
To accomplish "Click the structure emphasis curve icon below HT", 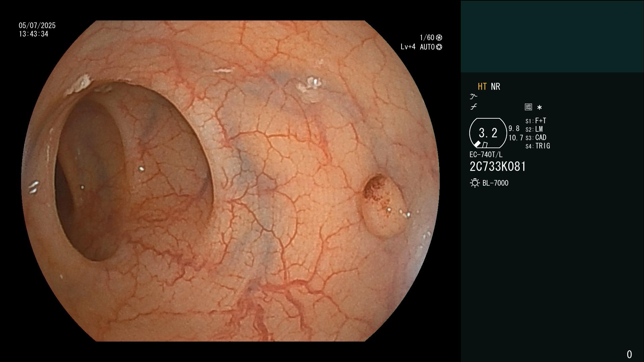I will pos(473,97).
